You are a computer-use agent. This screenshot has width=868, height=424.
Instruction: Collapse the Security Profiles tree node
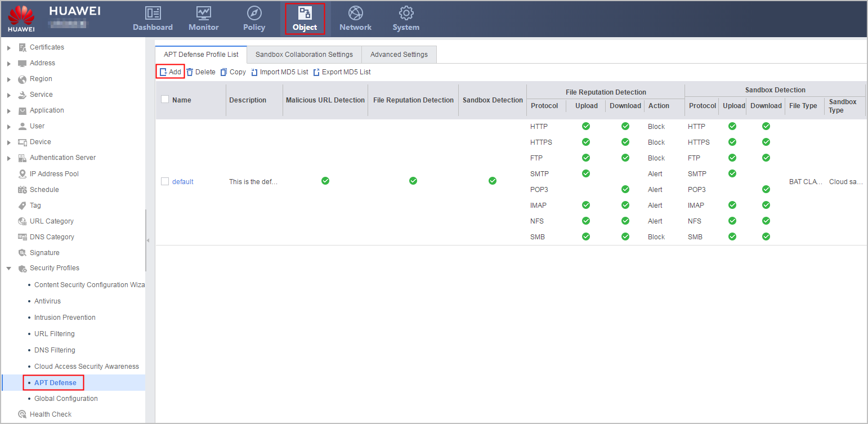[9, 269]
